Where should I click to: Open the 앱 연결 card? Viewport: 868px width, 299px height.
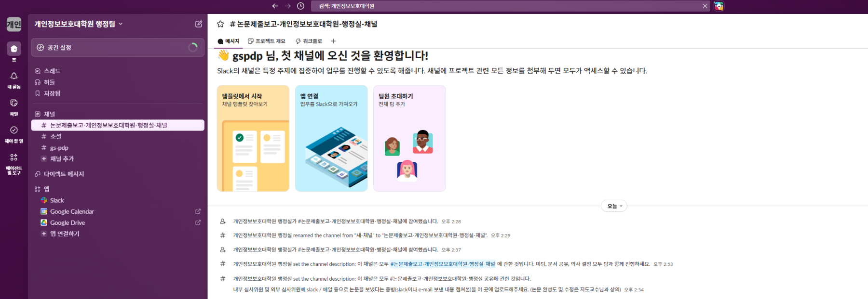(x=331, y=138)
